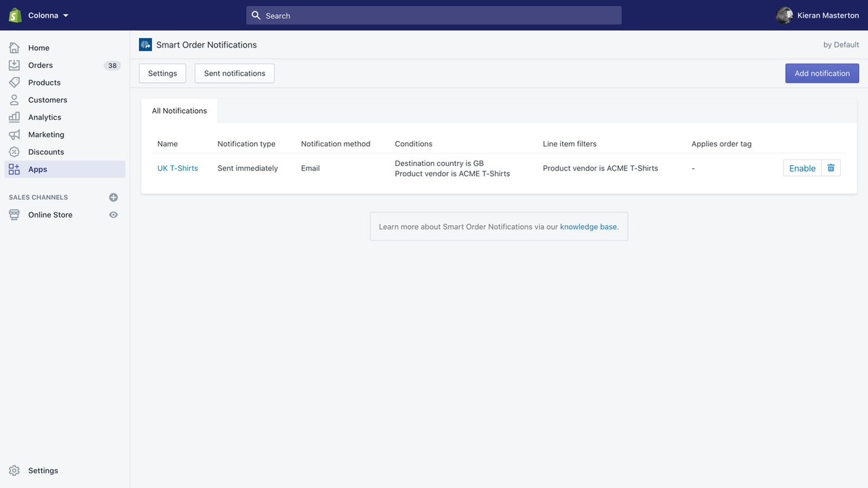This screenshot has height=488, width=868.
Task: Enable the UK T-Shirts notification
Action: (802, 167)
